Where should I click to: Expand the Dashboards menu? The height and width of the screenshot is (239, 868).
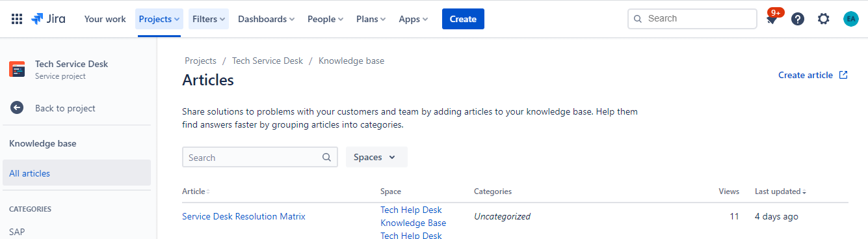[x=266, y=19]
